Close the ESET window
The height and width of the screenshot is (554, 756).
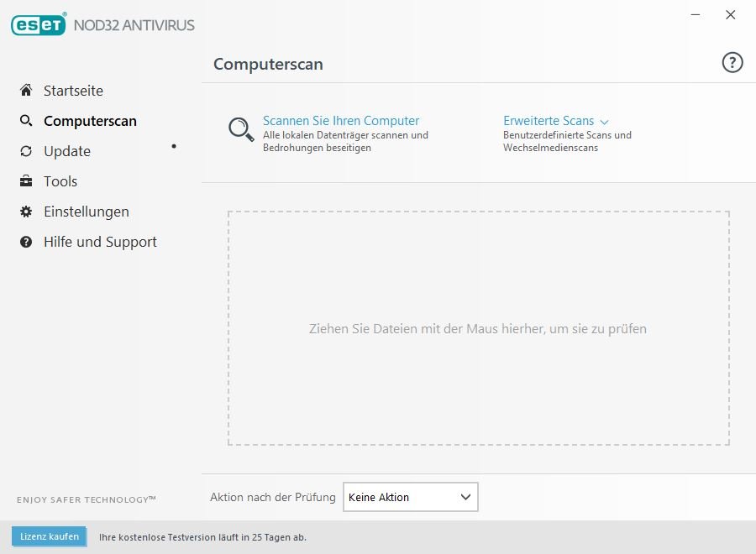tap(731, 15)
